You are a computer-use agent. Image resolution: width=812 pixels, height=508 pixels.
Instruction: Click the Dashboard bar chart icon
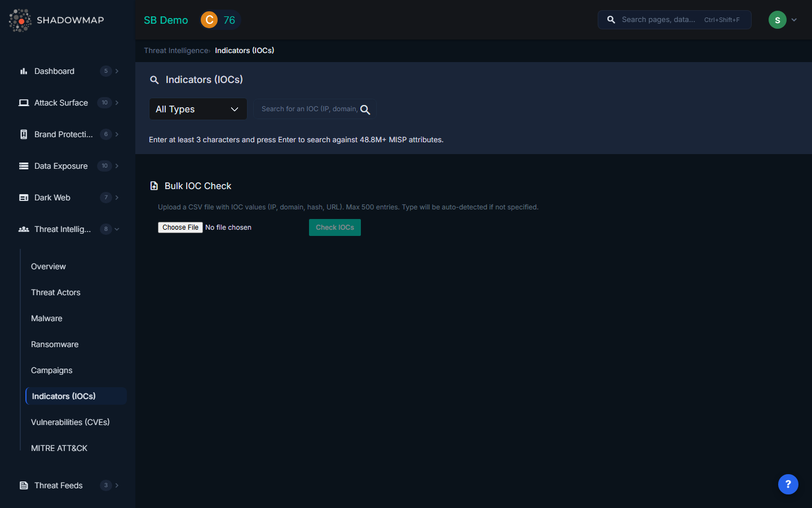[x=24, y=71]
